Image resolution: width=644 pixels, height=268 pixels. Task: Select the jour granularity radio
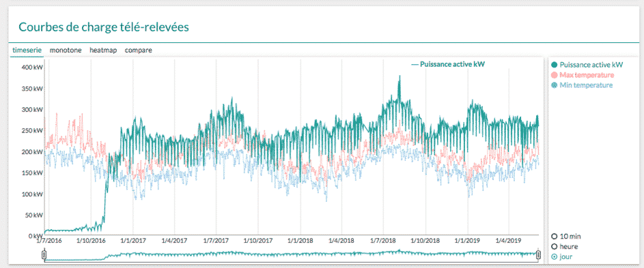[x=555, y=257]
